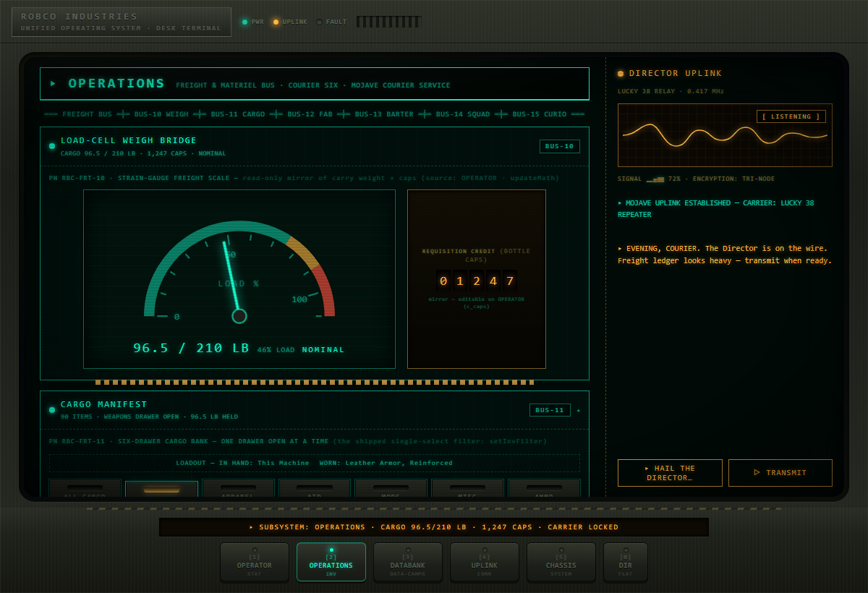Click the BUS-10 badge on Weigh Bridge
The height and width of the screenshot is (593, 868).
560,146
